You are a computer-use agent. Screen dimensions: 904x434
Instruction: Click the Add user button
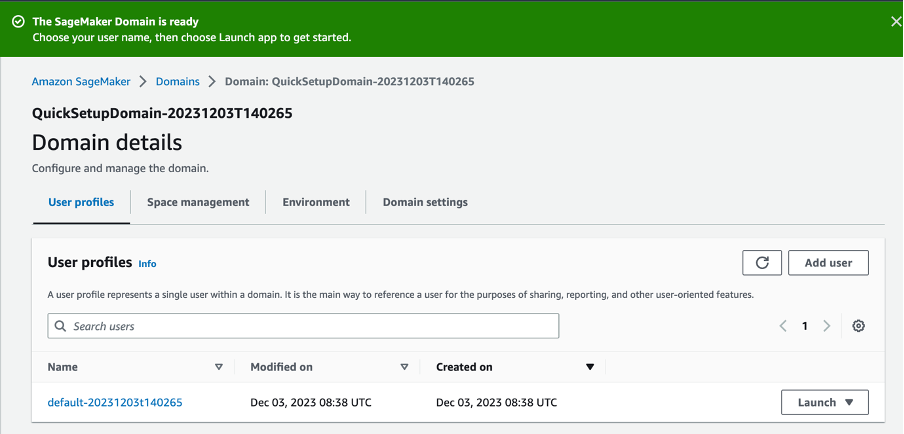click(x=828, y=263)
